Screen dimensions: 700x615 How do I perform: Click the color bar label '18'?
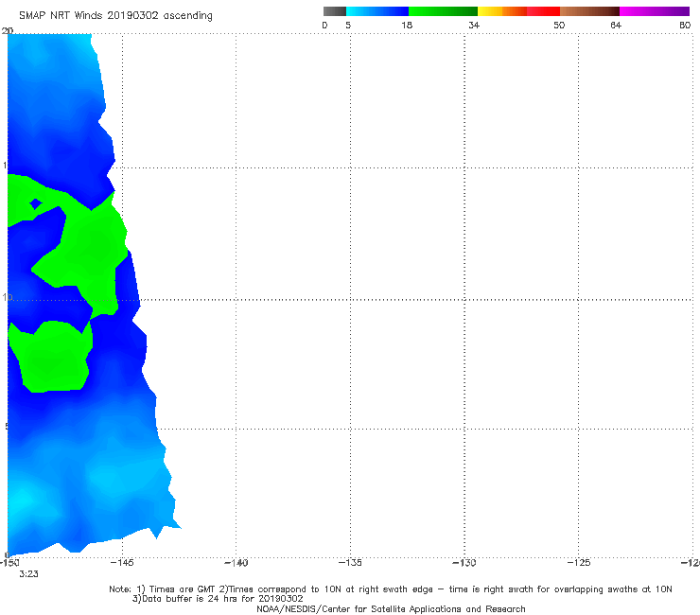coord(407,25)
